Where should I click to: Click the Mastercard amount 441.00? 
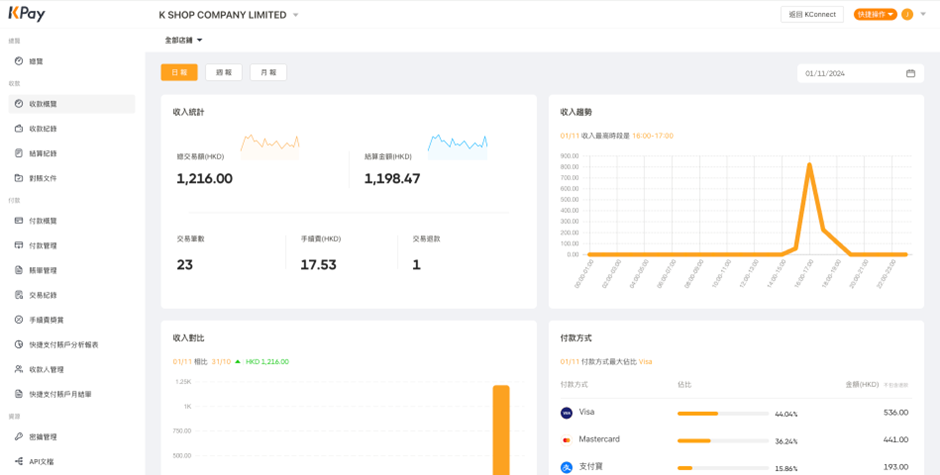coord(896,440)
